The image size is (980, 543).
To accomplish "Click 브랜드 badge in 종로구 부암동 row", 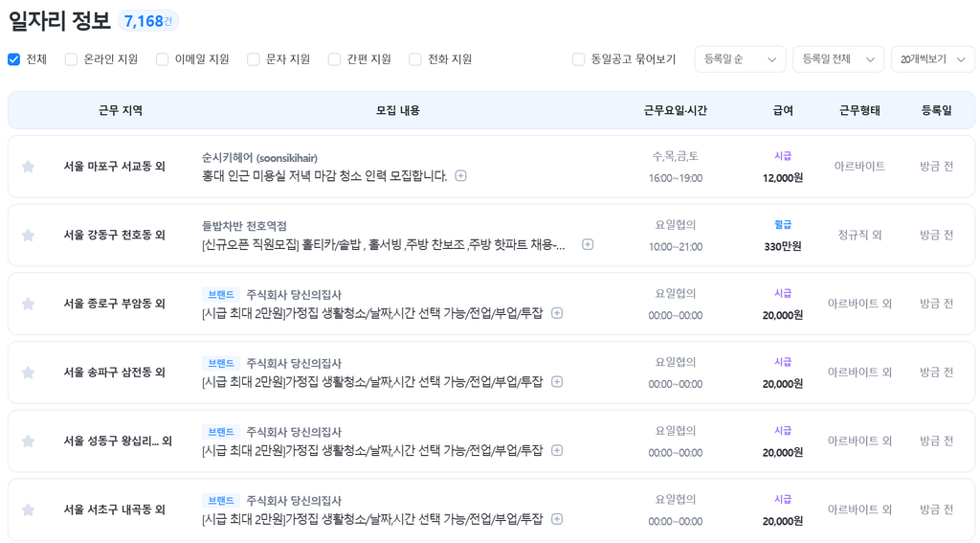I will coord(221,295).
